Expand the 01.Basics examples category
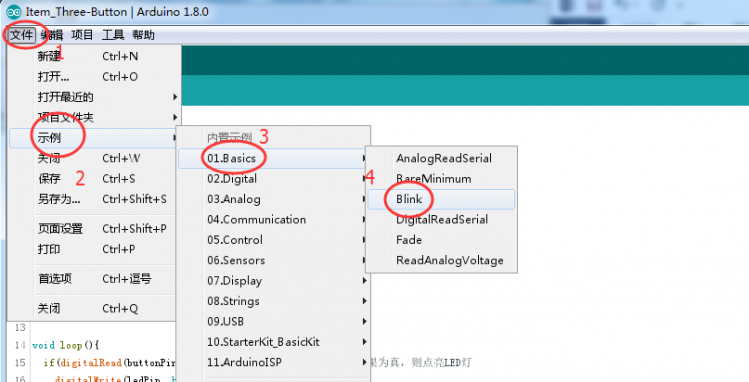This screenshot has height=382, width=749. 273,159
